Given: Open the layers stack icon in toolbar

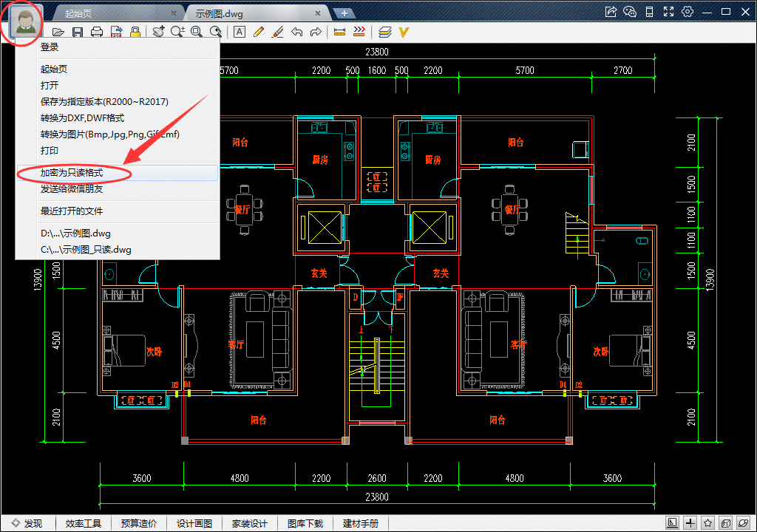Looking at the screenshot, I should click(384, 32).
